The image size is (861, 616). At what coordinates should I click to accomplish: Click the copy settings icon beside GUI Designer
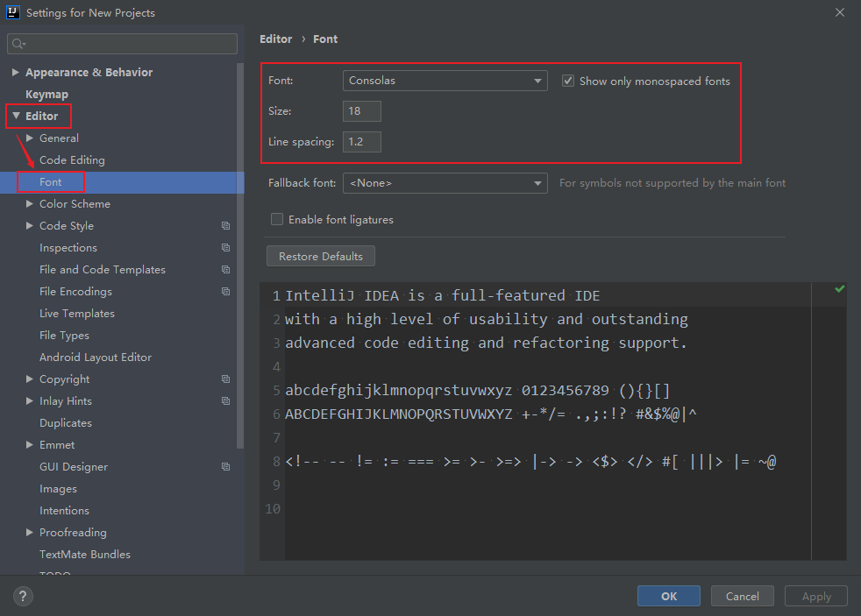226,466
